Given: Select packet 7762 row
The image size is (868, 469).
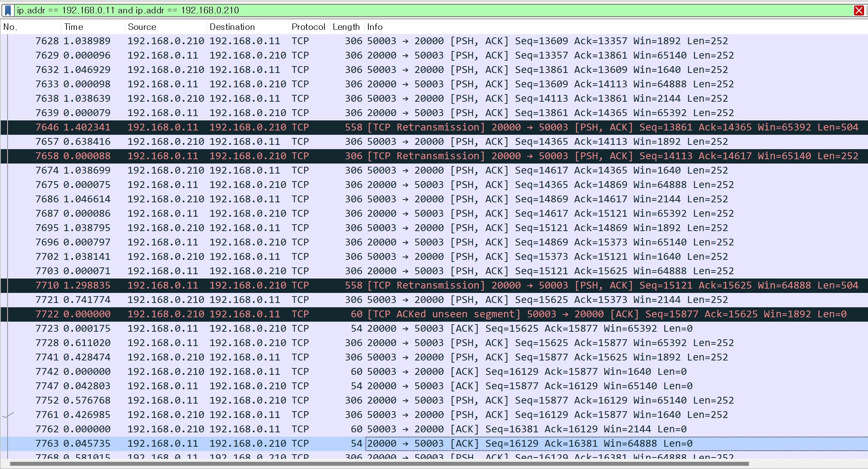Looking at the screenshot, I should click(x=434, y=429).
